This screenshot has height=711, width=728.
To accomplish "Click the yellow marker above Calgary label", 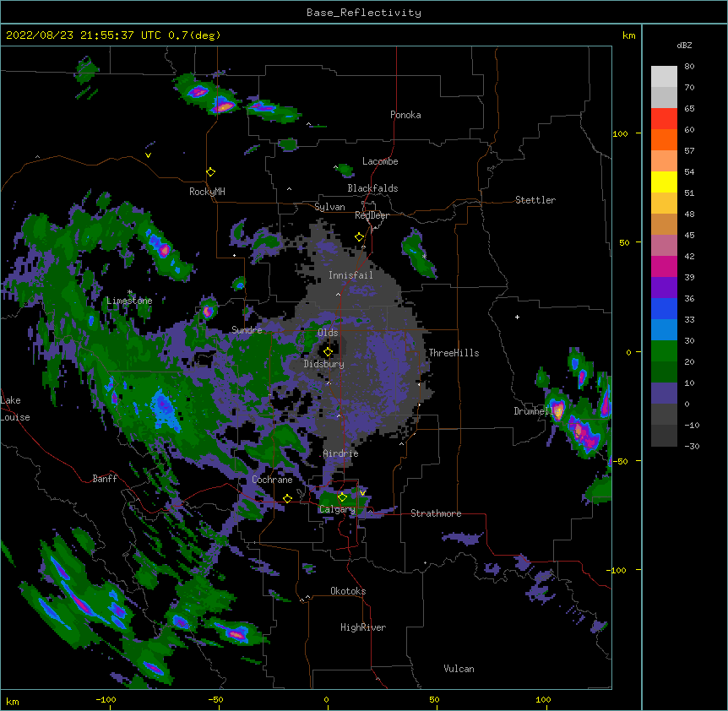I will click(x=342, y=497).
